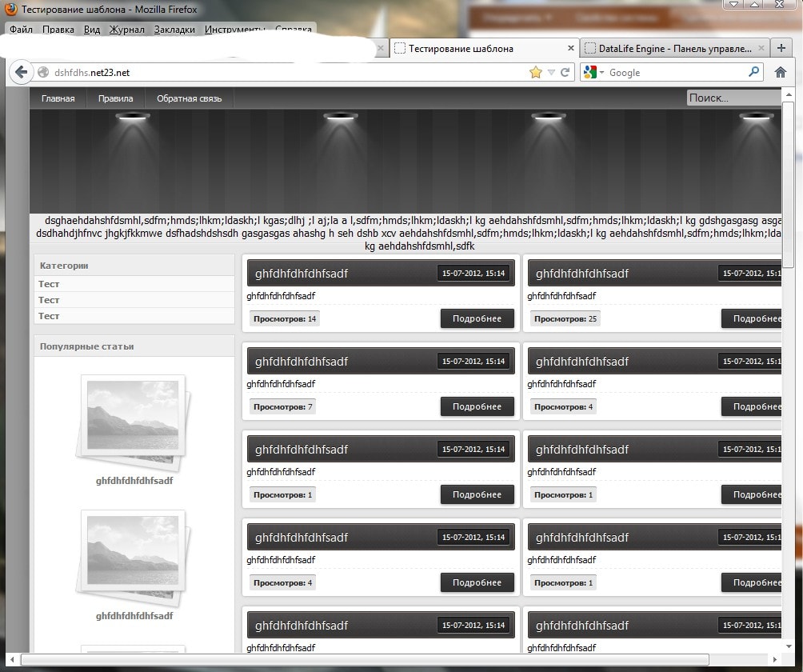The image size is (803, 672).
Task: Click vertical scrollbar down arrow
Action: pyautogui.click(x=788, y=646)
